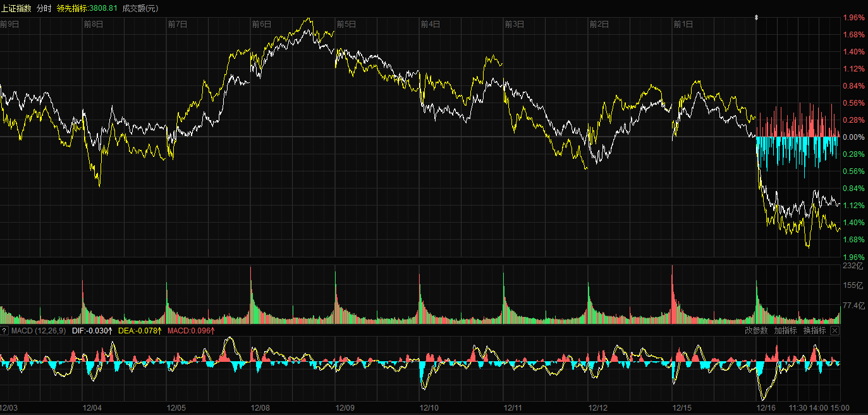The height and width of the screenshot is (415, 868).
Task: Select the 12/08 date on timeline
Action: click(x=260, y=408)
